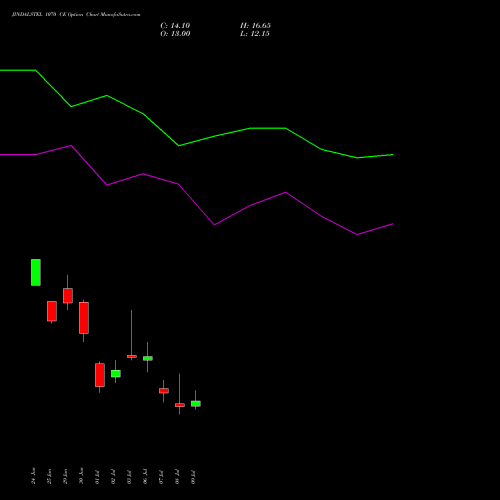Click the red 29 Jun candlestick

(x=68, y=296)
